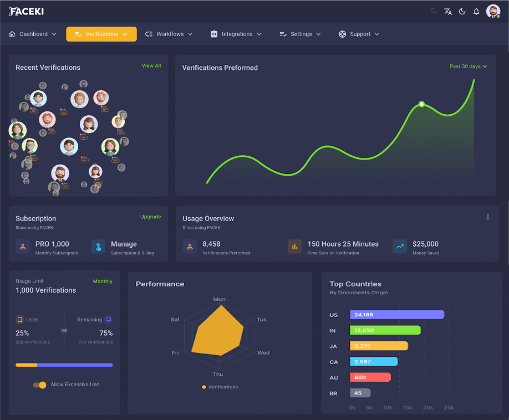Toggle dark mode moon icon
The height and width of the screenshot is (420, 509).
pyautogui.click(x=462, y=12)
